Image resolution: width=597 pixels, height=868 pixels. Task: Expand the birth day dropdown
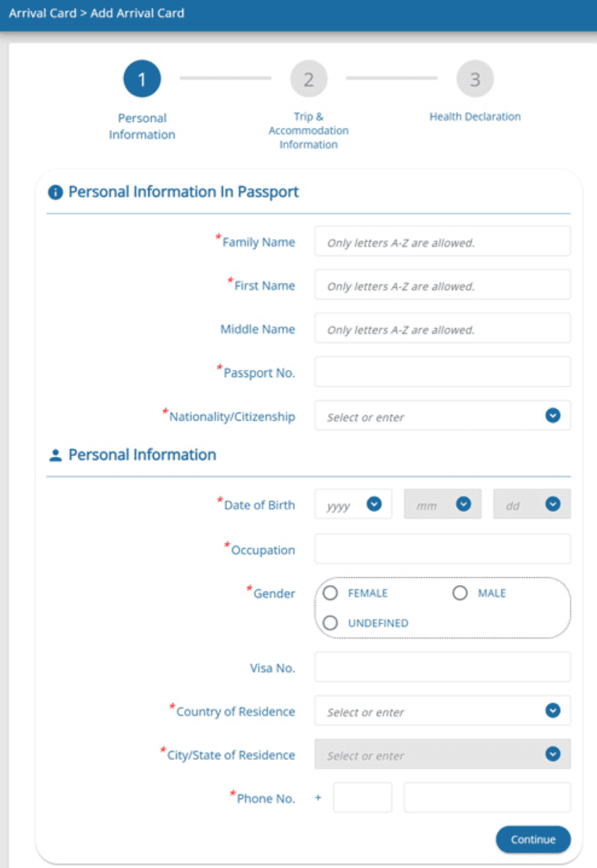[552, 503]
